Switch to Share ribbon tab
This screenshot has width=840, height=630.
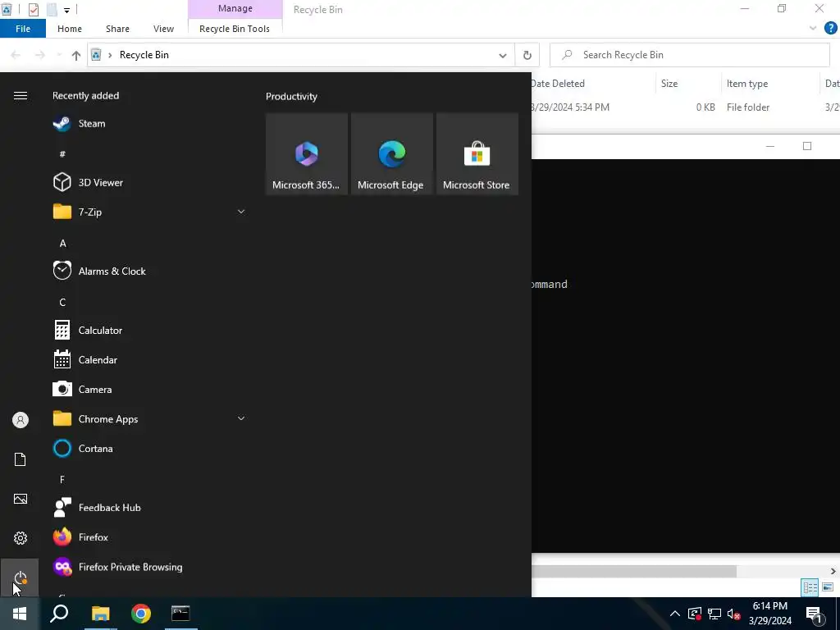[x=117, y=29]
